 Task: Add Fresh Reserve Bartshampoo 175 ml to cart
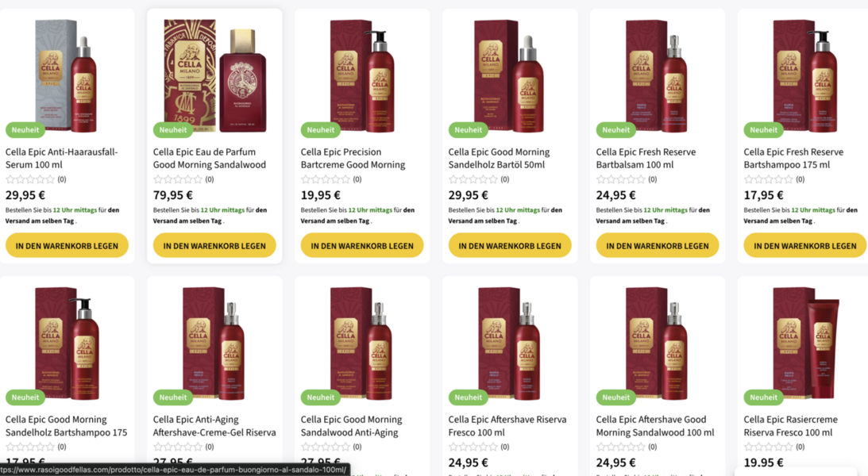pos(804,246)
